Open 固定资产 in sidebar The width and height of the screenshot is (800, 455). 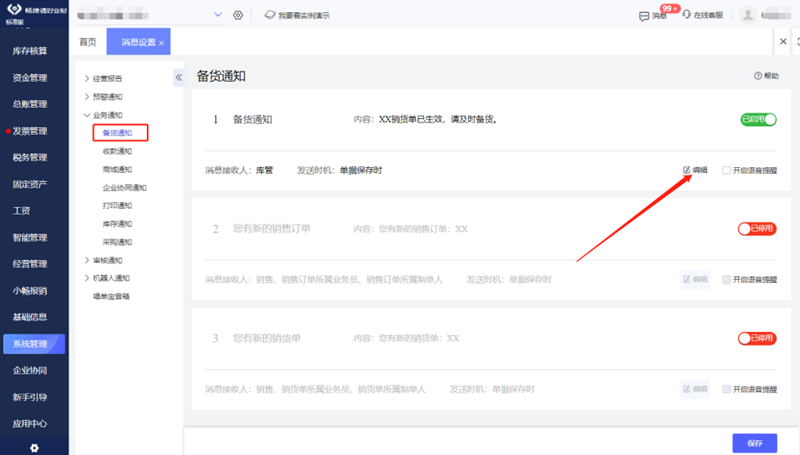coord(30,184)
